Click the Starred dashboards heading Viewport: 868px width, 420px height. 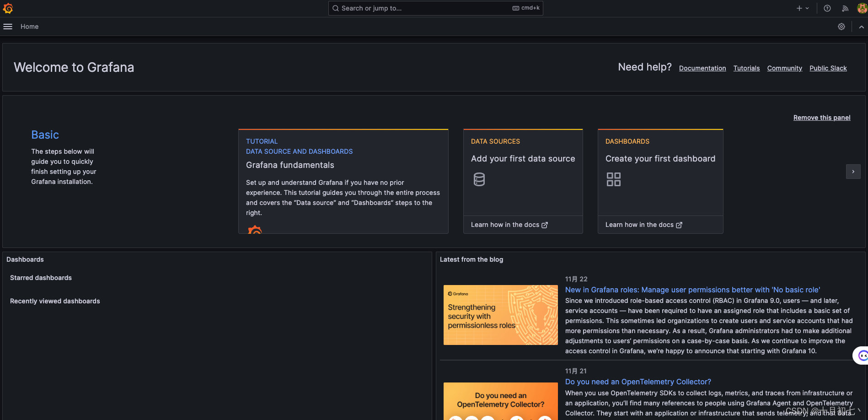41,278
